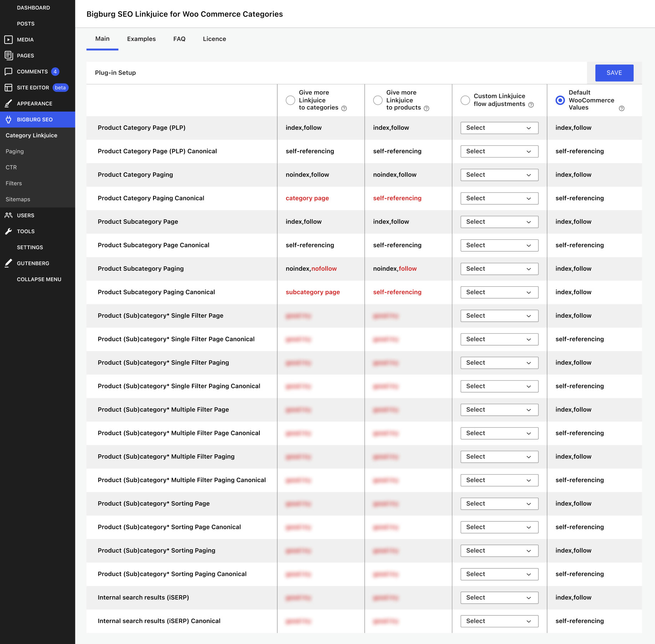Switch to the Examples tab
Screen dimensions: 655x644
click(x=141, y=39)
